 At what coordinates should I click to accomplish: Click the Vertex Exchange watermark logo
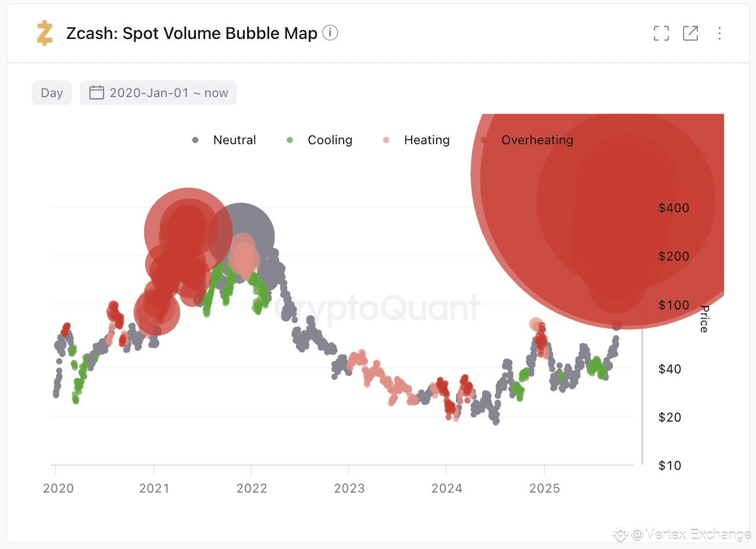point(621,533)
